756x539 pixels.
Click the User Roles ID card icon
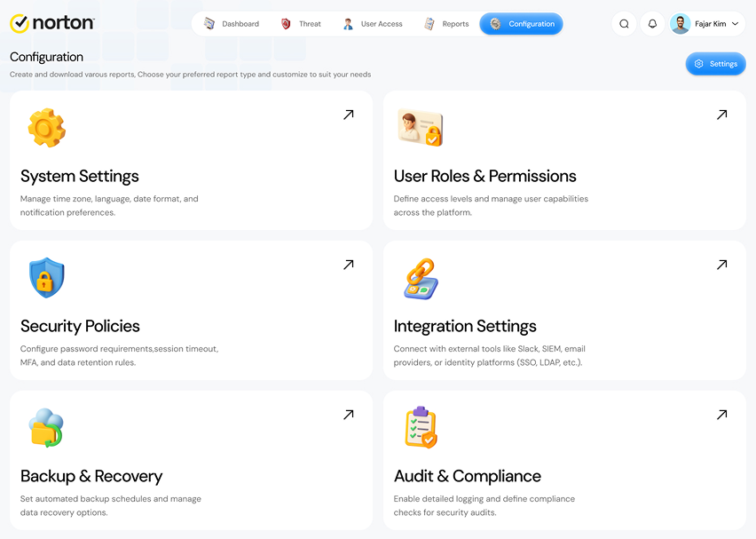coord(421,128)
